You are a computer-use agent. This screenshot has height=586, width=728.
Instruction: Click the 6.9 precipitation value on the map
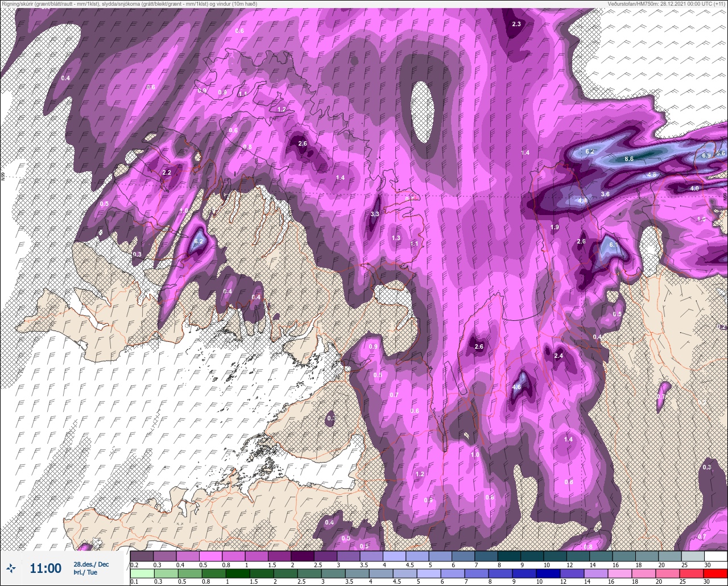point(706,155)
